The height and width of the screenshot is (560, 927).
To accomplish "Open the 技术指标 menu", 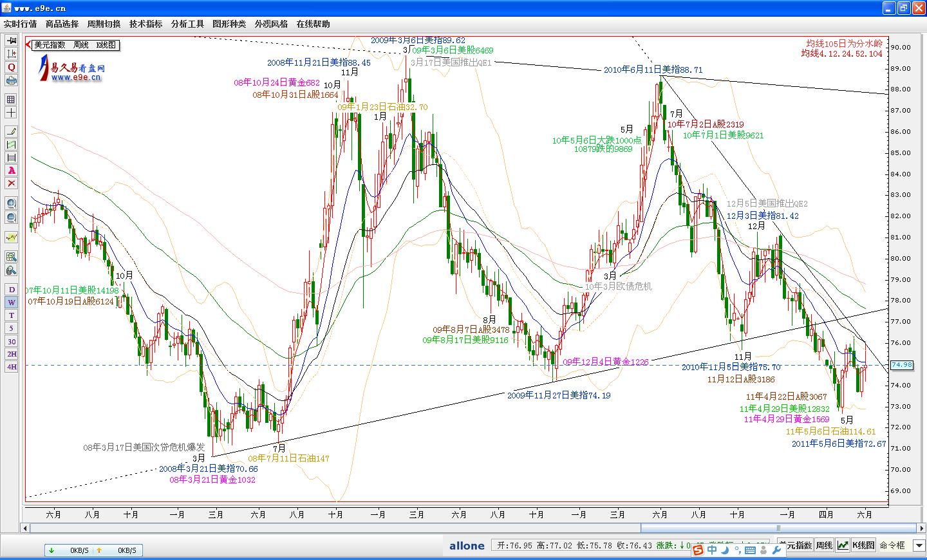I will tap(145, 24).
